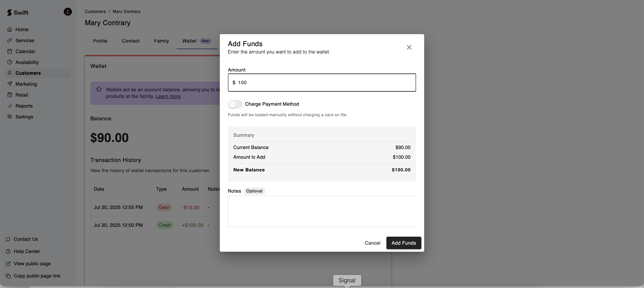Click the +$100.00 transaction amount
The height and width of the screenshot is (288, 644).
[193, 225]
